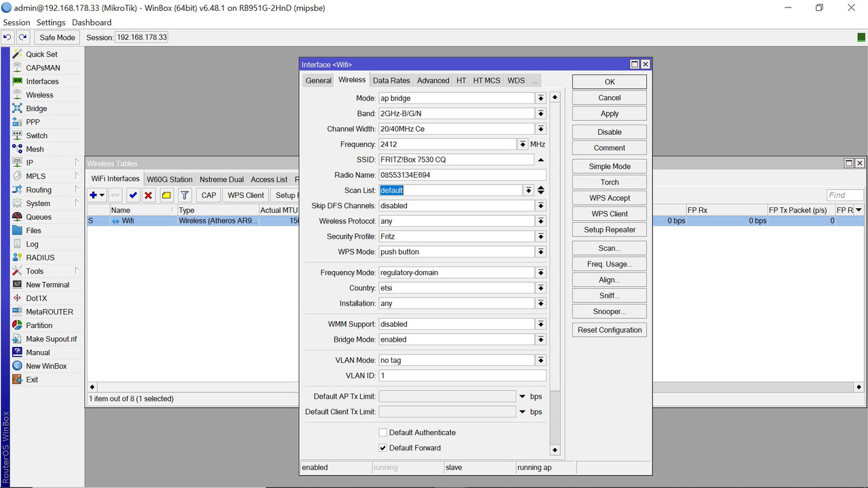Click the WPS Accept button
Viewport: 868px width, 488px height.
(610, 198)
